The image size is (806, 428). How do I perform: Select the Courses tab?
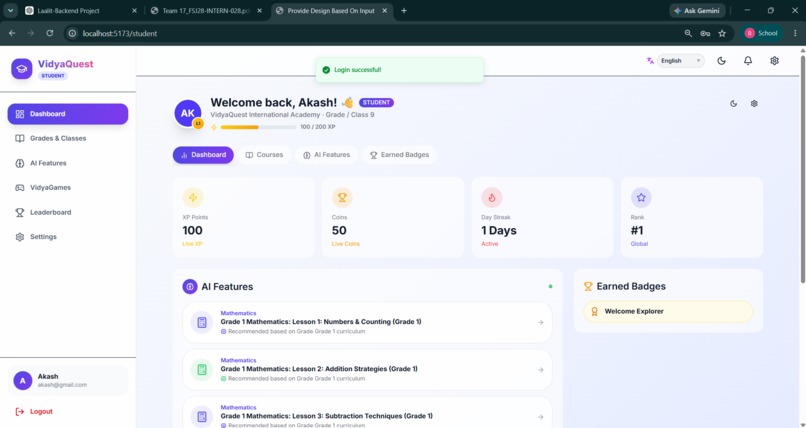pos(264,155)
